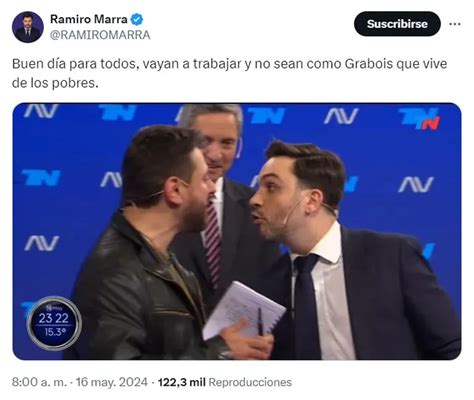Open the 8:00 a. m. timestamp link
Viewport: 474px width, 400px height.
pos(39,382)
